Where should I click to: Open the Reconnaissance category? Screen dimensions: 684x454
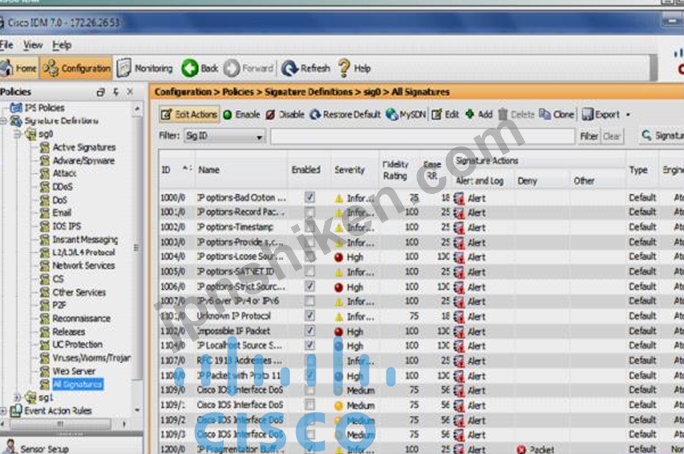tap(81, 318)
